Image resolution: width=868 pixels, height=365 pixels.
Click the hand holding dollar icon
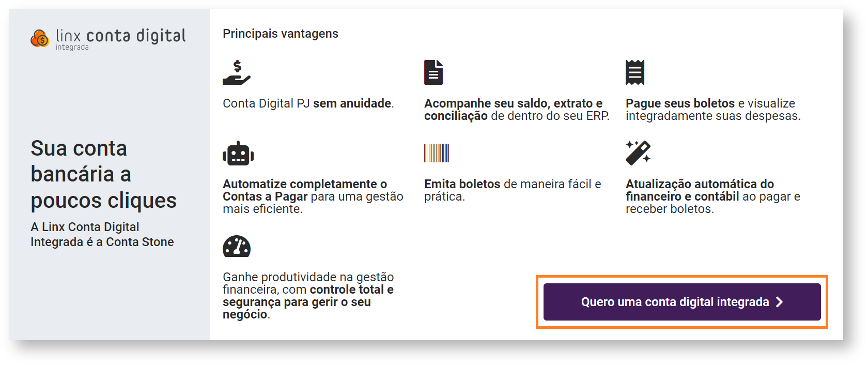click(236, 72)
